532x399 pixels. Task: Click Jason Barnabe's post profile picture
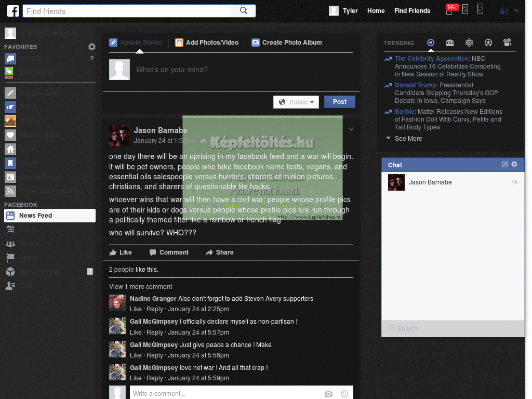(x=119, y=136)
